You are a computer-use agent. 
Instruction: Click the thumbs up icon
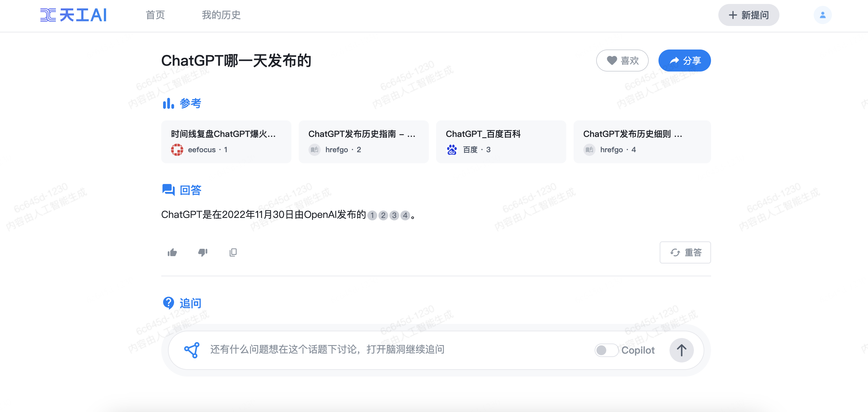(x=172, y=252)
